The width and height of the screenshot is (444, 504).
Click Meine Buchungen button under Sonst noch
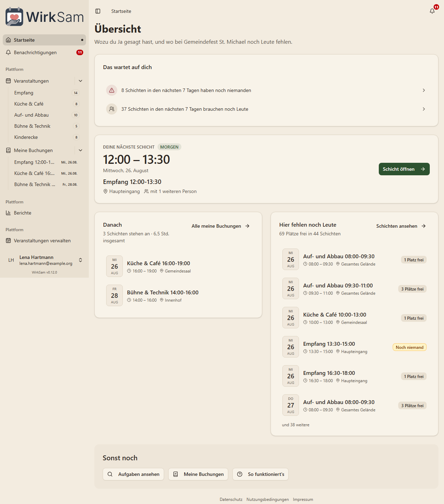point(198,474)
